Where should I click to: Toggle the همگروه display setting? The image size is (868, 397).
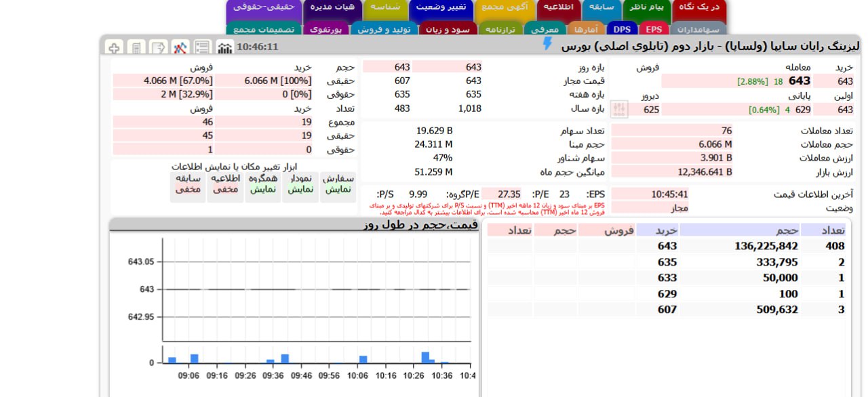tap(263, 184)
